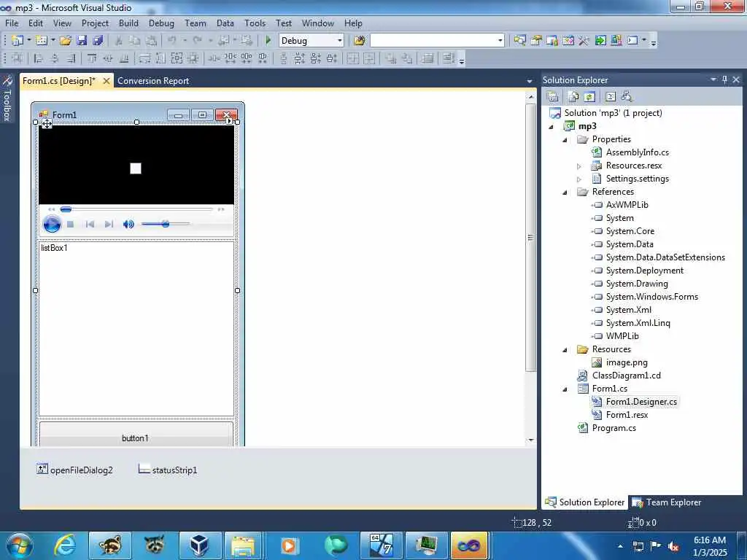Select the openFileDialog2 component

74,470
